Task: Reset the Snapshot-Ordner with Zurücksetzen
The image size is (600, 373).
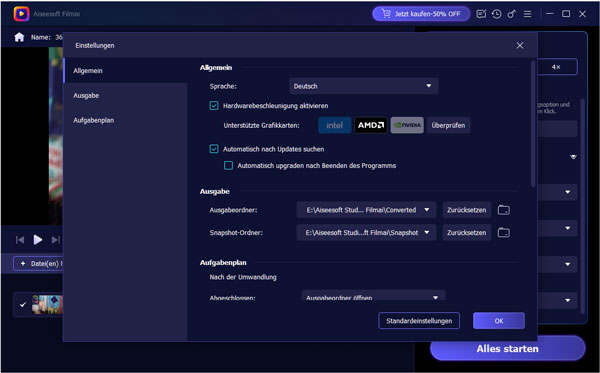Action: coord(467,233)
